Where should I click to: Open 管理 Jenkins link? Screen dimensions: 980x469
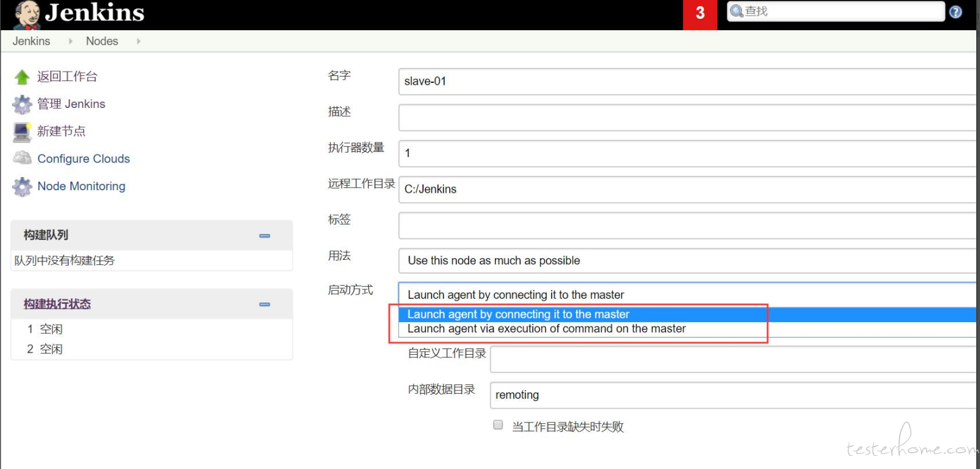click(x=71, y=104)
